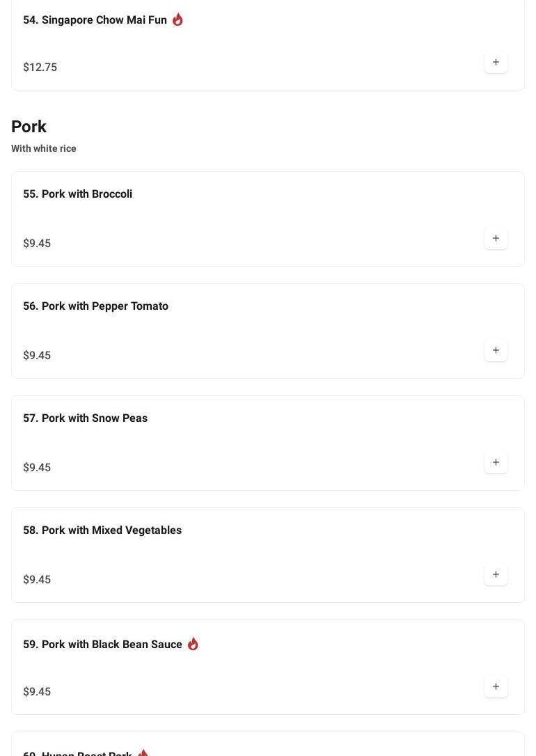Image resolution: width=536 pixels, height=756 pixels.
Task: Click spicy flame icon beside Black Bean Sauce
Action: click(x=193, y=644)
